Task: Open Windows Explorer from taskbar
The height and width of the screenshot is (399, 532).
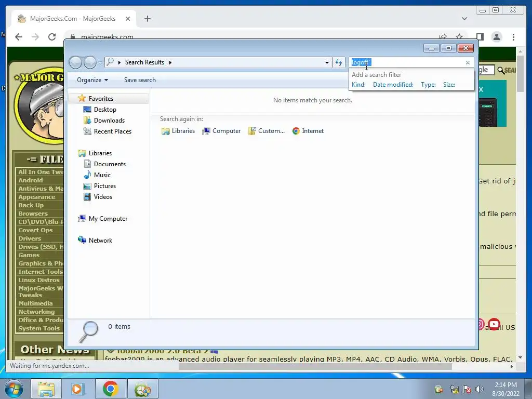Action: (x=46, y=389)
